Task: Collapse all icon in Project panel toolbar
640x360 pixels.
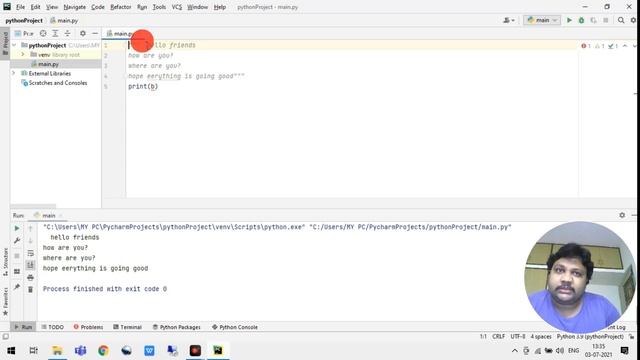Action: [67, 33]
